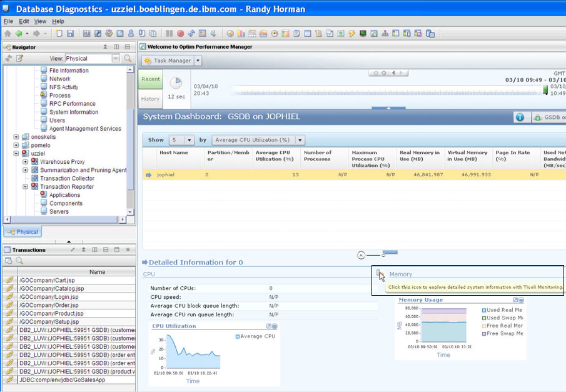Click the magnifier icon in Navigator

click(128, 58)
